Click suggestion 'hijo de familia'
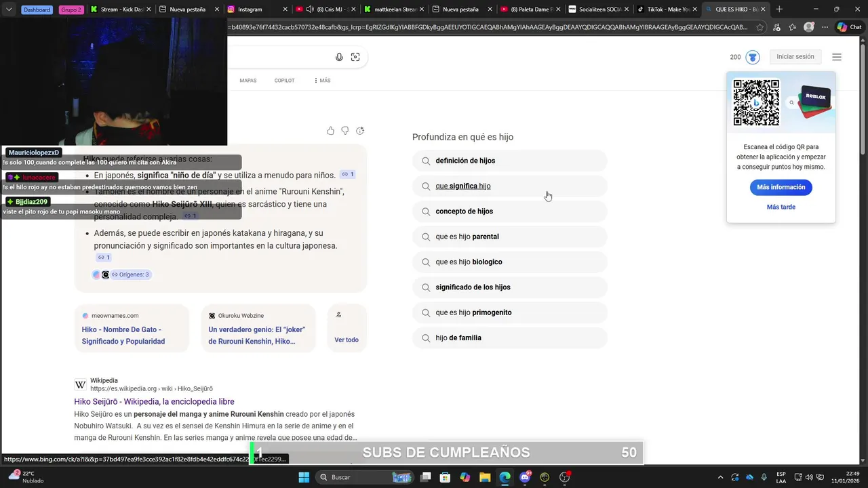Screen dimensions: 868x488 509,338
